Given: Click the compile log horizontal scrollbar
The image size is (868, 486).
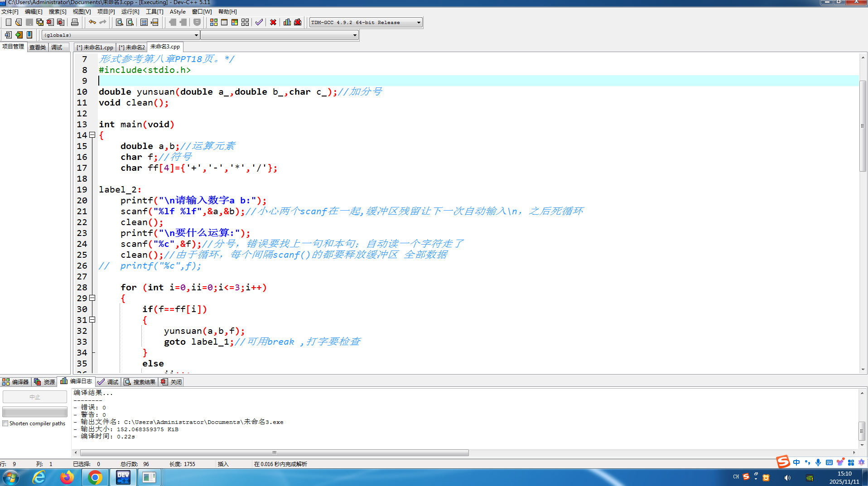Looking at the screenshot, I should pos(275,452).
